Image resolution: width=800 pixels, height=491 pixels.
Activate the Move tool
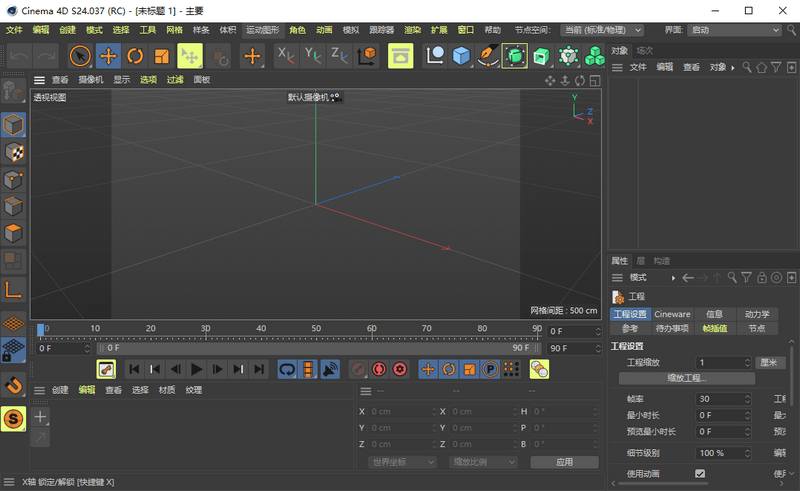coord(108,56)
